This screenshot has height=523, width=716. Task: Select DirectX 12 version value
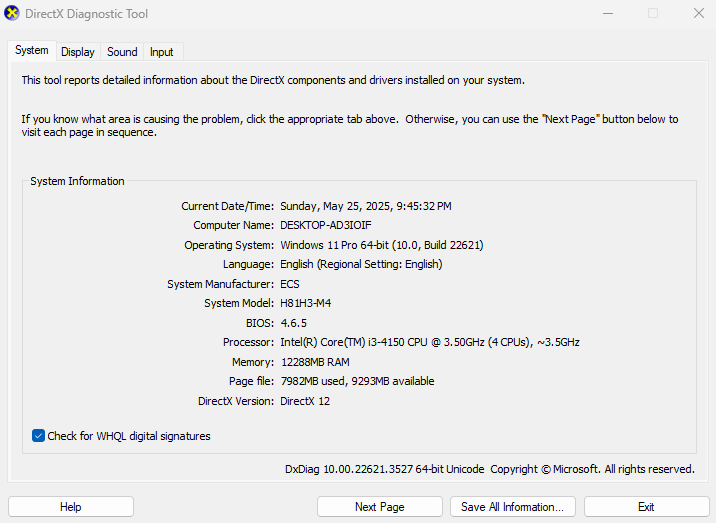[305, 401]
